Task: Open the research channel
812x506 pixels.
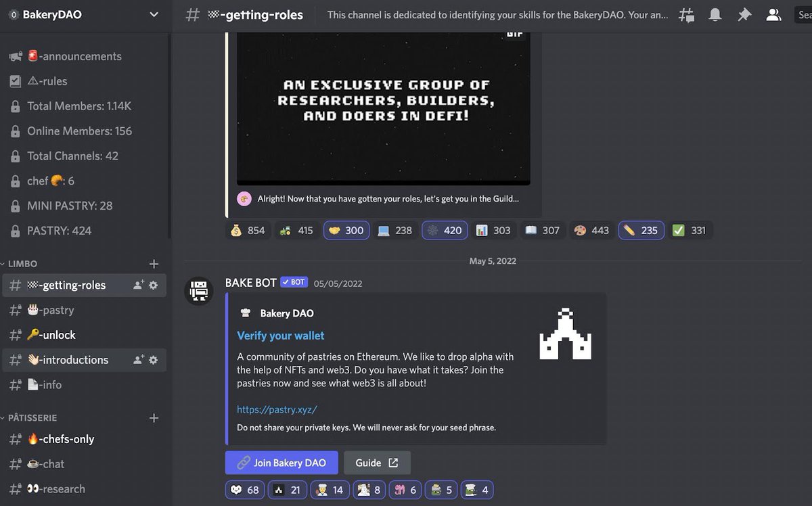Action: [x=85, y=489]
